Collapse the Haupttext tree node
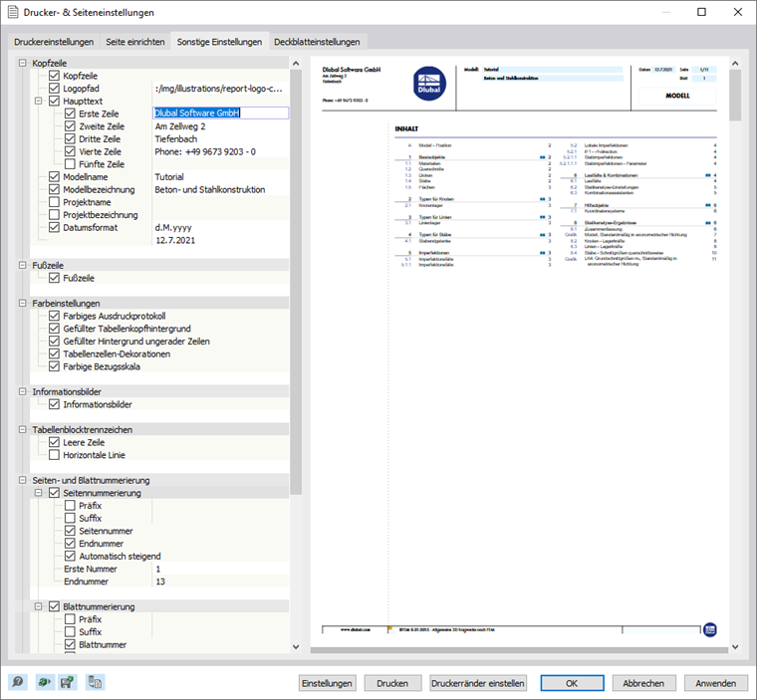Screen dimensions: 757x700 [x=38, y=101]
